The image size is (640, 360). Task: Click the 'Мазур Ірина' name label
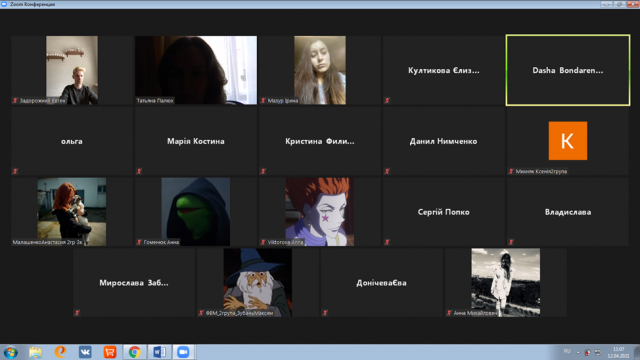283,101
